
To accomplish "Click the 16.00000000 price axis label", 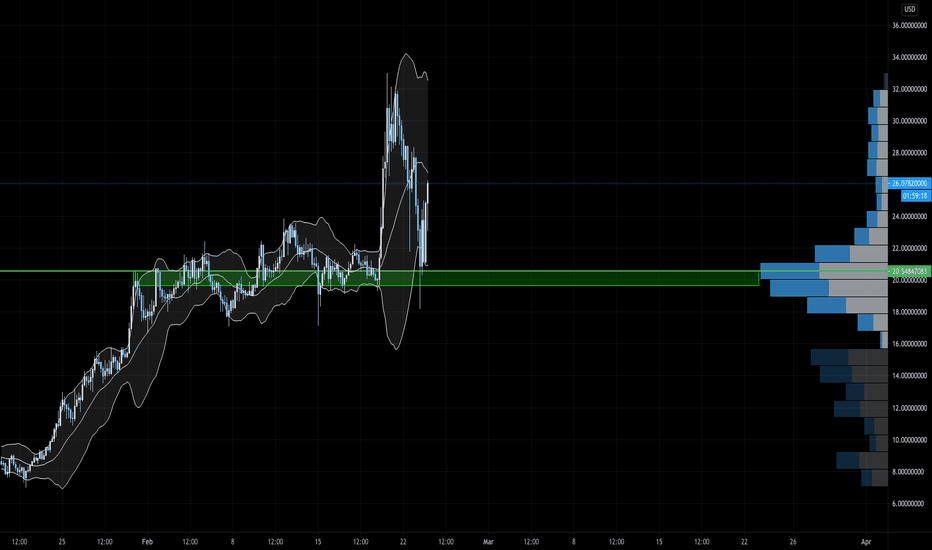I will click(909, 344).
